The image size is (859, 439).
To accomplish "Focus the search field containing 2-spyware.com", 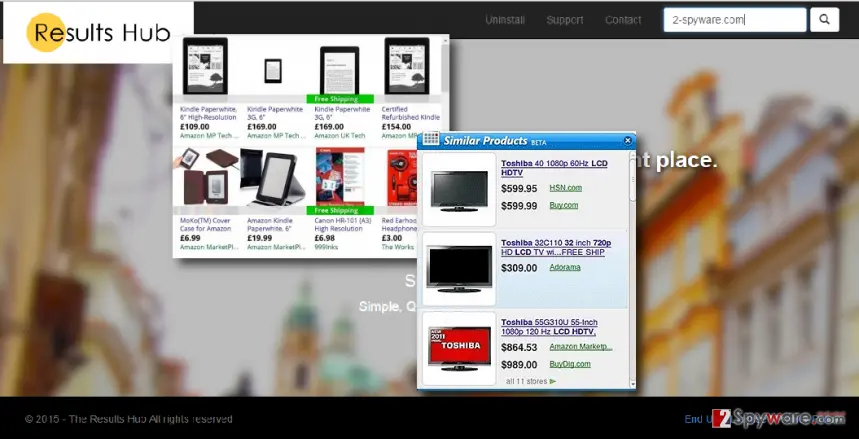I will pos(735,20).
